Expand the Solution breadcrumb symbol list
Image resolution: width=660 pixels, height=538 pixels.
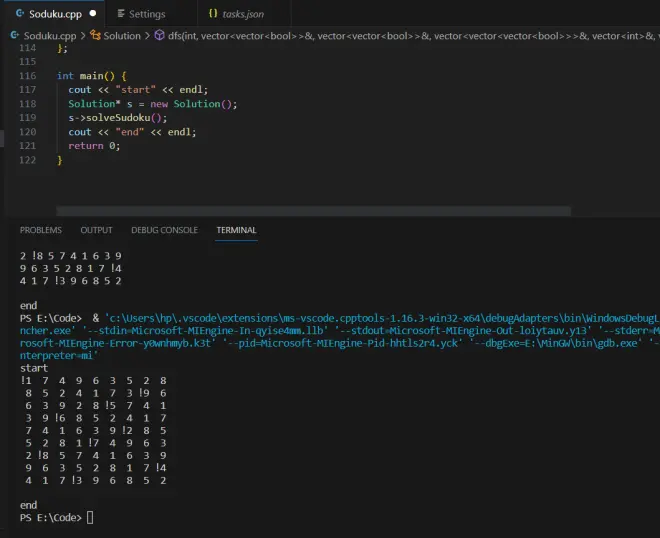click(x=122, y=35)
